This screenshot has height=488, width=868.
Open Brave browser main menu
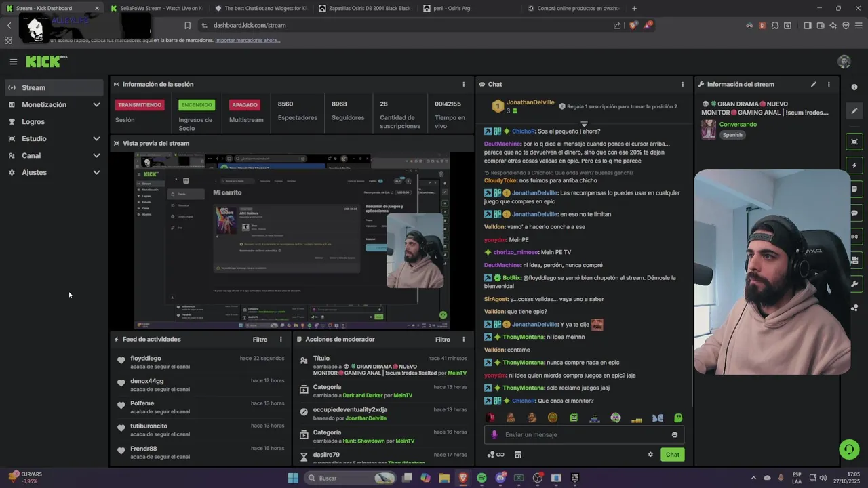(858, 26)
